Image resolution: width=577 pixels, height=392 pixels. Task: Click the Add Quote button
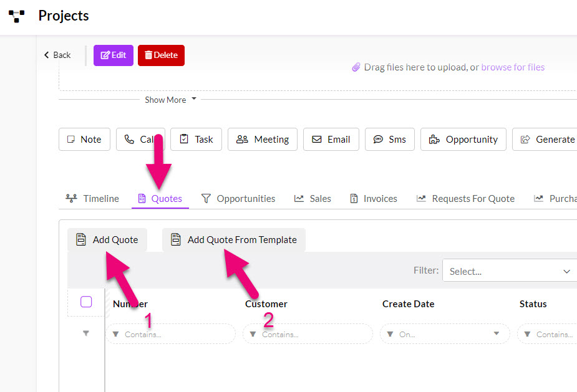coord(107,240)
